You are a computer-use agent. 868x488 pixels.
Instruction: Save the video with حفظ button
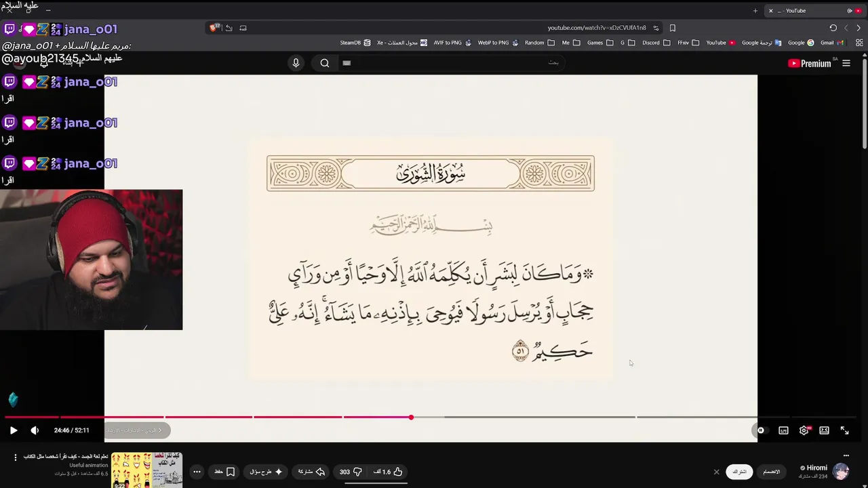[224, 472]
